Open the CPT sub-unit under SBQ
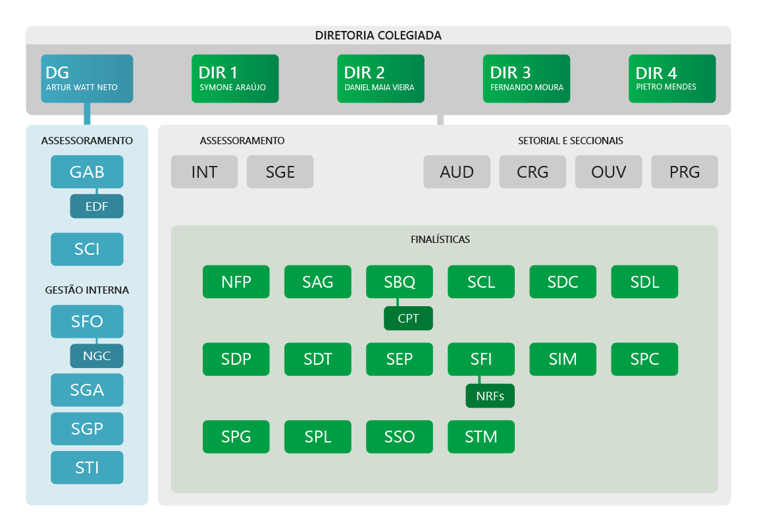Viewport: 757px width, 532px height. click(408, 319)
